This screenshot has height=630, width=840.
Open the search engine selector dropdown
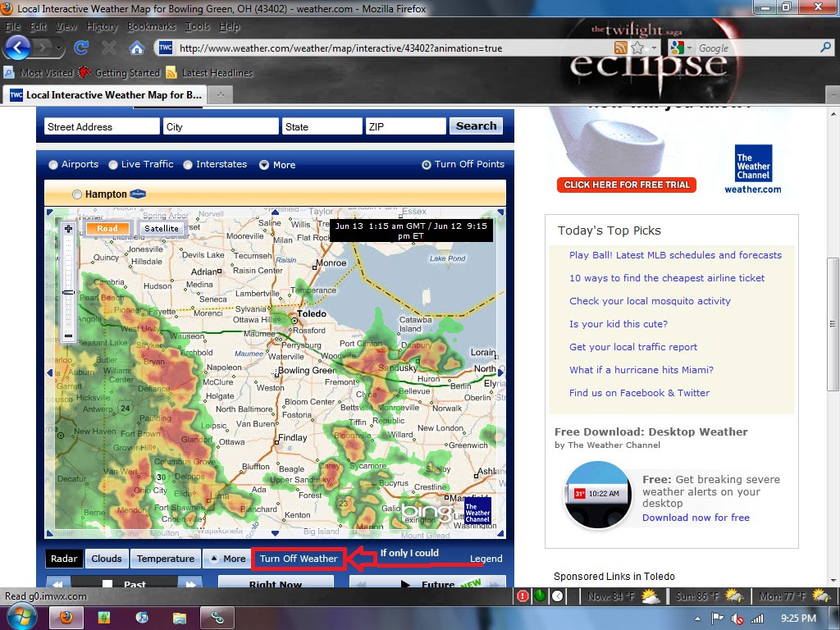pyautogui.click(x=689, y=48)
